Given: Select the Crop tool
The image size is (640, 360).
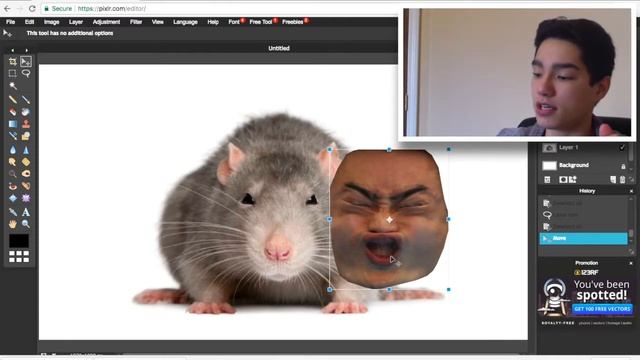Looking at the screenshot, I should (x=13, y=62).
